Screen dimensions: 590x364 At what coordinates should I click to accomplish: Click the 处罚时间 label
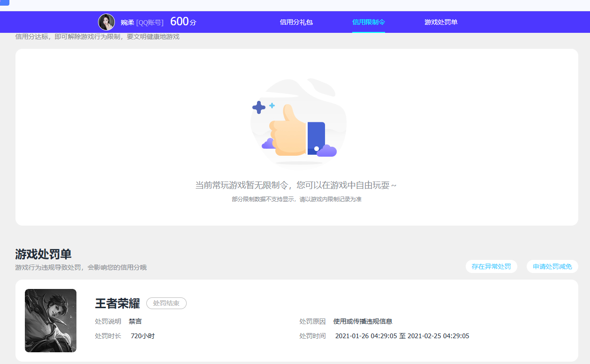312,336
